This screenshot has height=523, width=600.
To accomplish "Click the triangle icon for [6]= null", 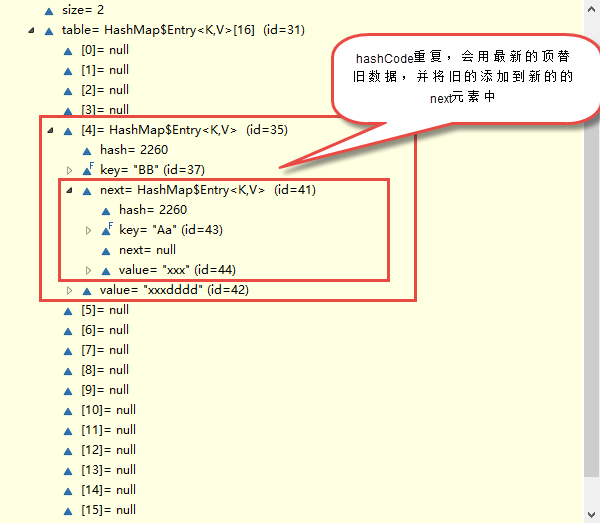I will pos(68,331).
